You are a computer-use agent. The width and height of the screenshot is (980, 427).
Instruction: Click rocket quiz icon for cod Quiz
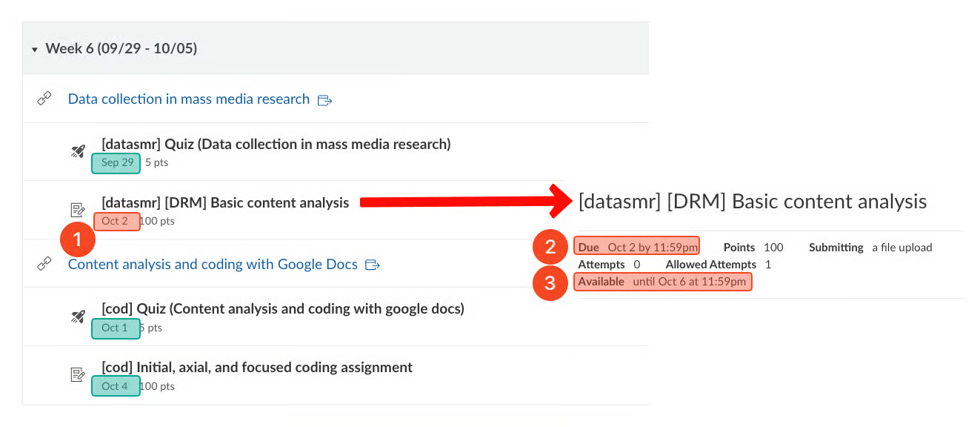78,317
